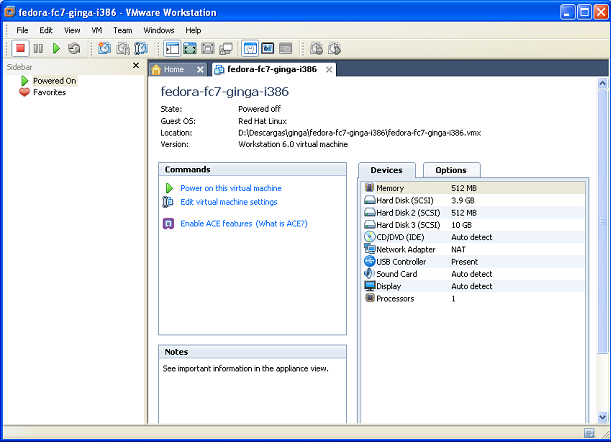Click the settings icon beside Edit virtual machine
This screenshot has height=443, width=611.
168,202
